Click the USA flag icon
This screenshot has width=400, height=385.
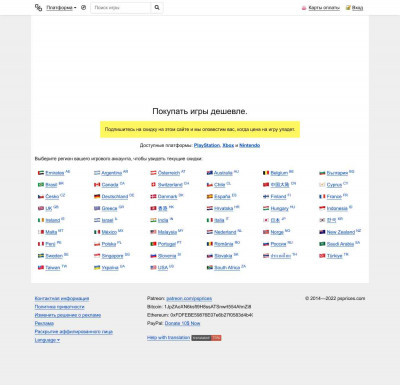(153, 268)
